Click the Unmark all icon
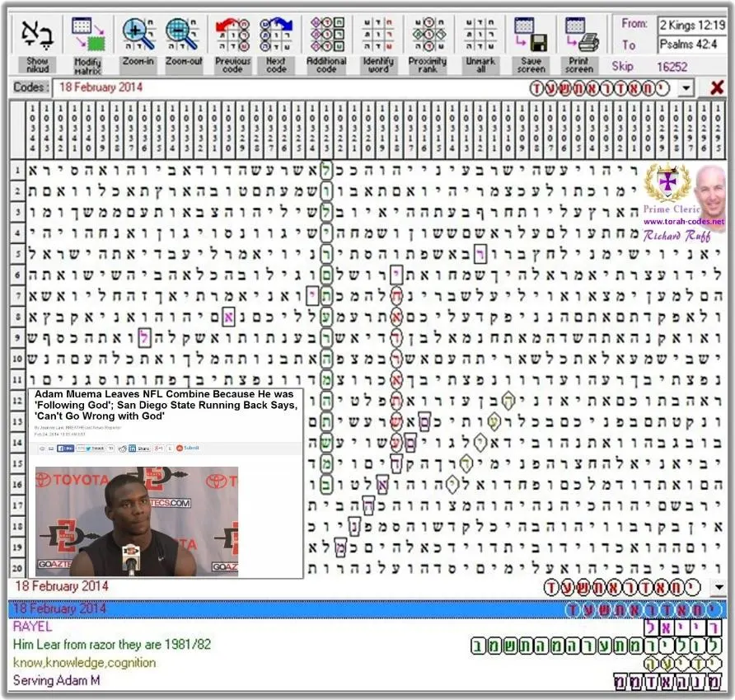Screen dimensions: 735x700 pyautogui.click(x=480, y=35)
